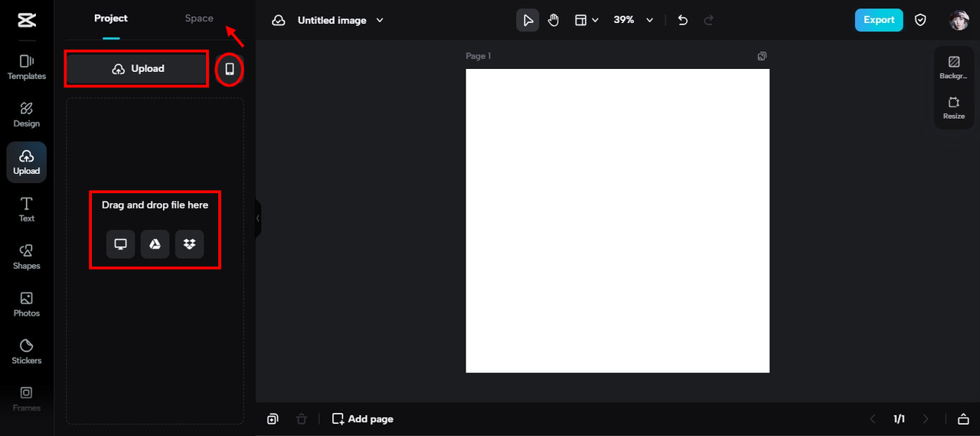The image size is (980, 436).
Task: Expand the pages overview panel icon
Action: [x=963, y=418]
